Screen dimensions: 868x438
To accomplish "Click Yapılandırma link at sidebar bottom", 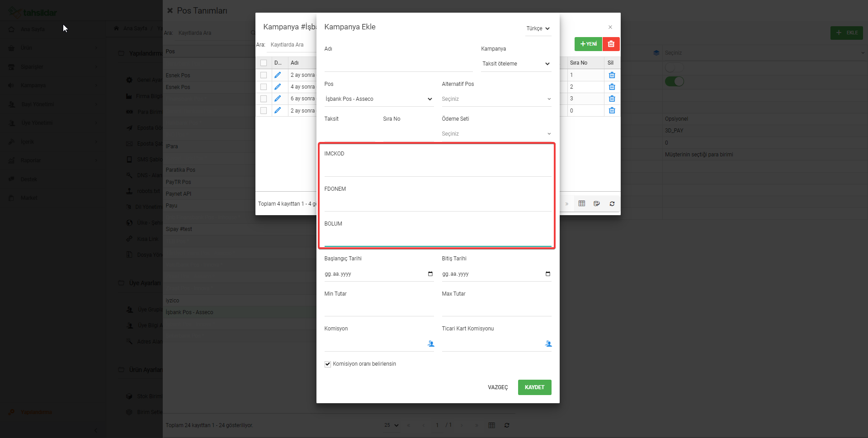I will pos(36,412).
